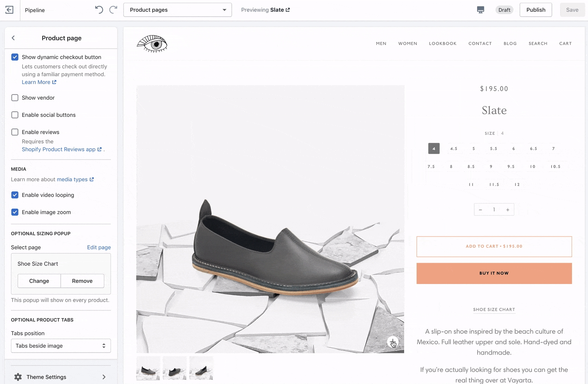
Task: Click the redo arrow icon
Action: click(x=113, y=10)
